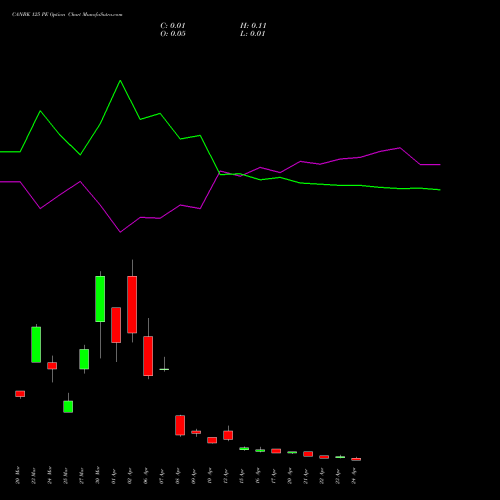Select the green candle above 25 Mar
500x500 pixels.
tap(68, 407)
